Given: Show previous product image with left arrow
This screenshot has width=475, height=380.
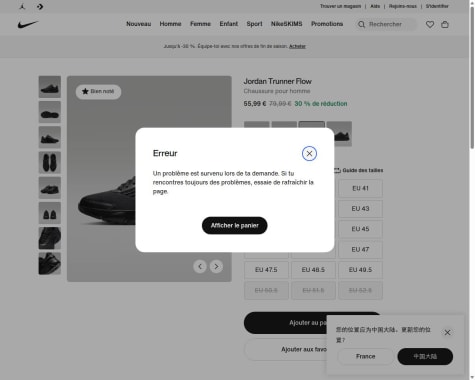Looking at the screenshot, I should pos(200,266).
